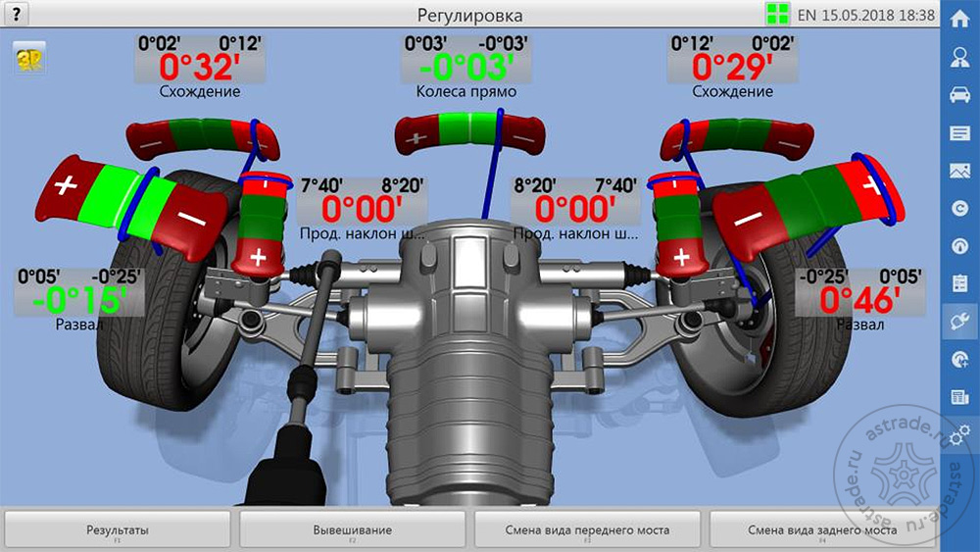Click the 15.05.2018 18:38 date-time display
980x552 pixels.
(878, 15)
